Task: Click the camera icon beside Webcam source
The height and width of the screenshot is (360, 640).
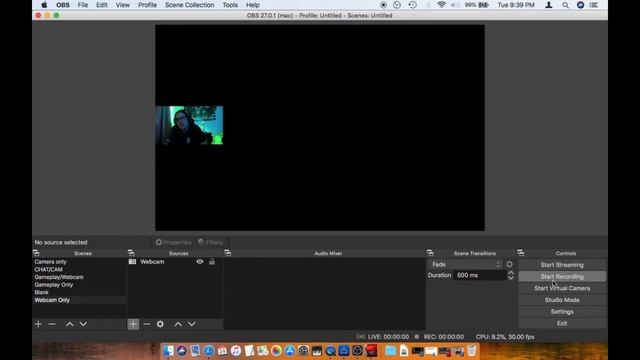Action: (x=132, y=262)
